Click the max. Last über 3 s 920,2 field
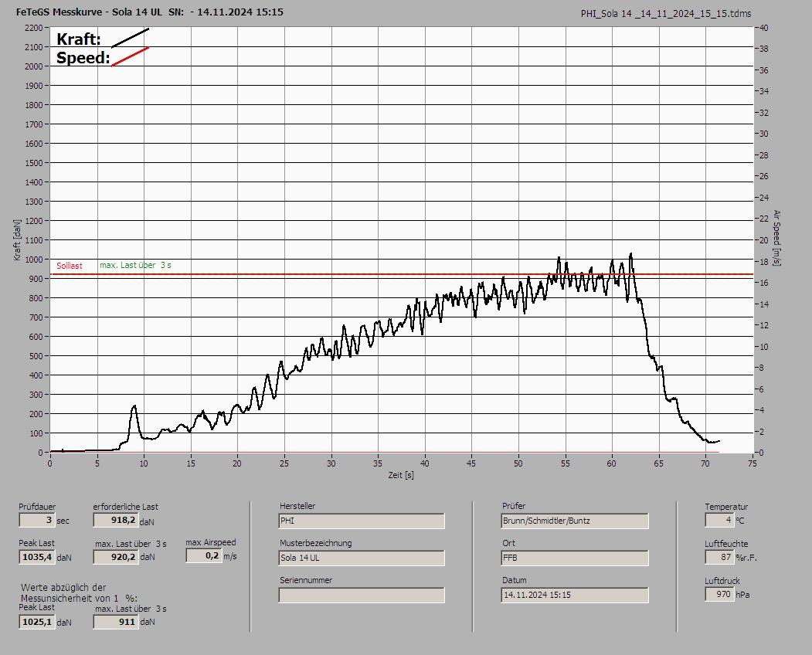 (116, 557)
